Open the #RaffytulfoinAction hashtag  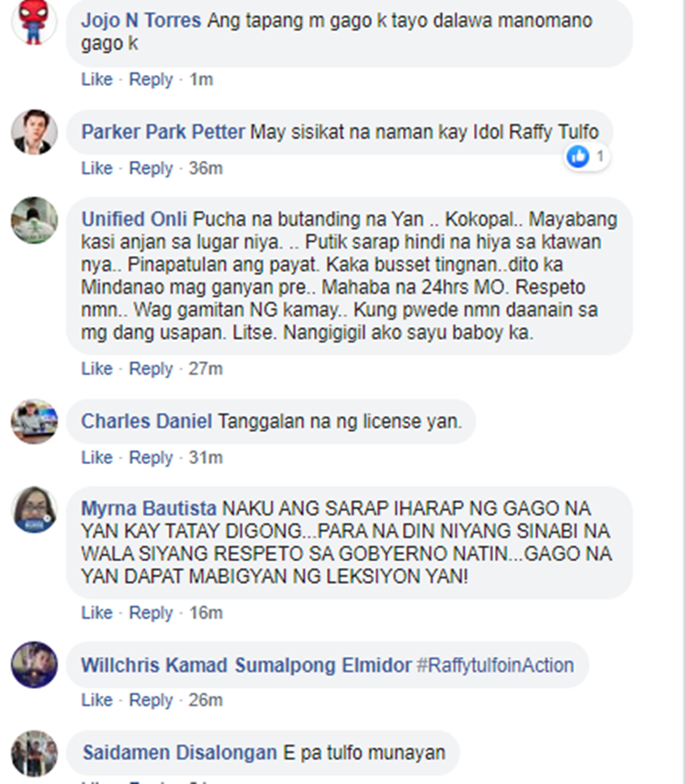pos(495,665)
